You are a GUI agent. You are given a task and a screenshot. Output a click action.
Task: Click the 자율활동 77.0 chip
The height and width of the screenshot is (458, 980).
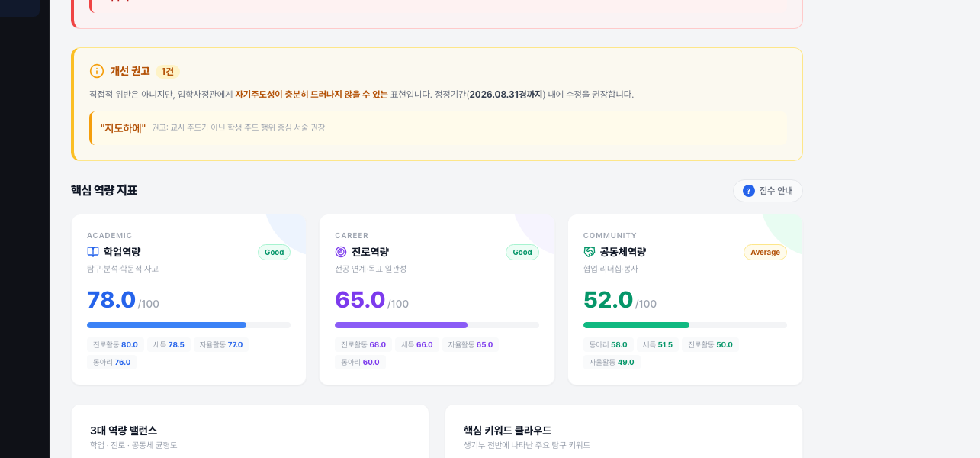(221, 345)
